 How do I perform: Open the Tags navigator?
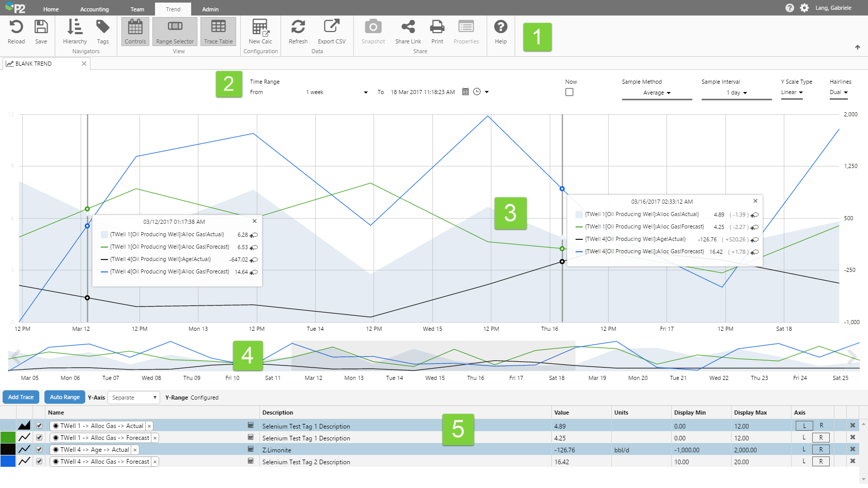click(x=103, y=32)
